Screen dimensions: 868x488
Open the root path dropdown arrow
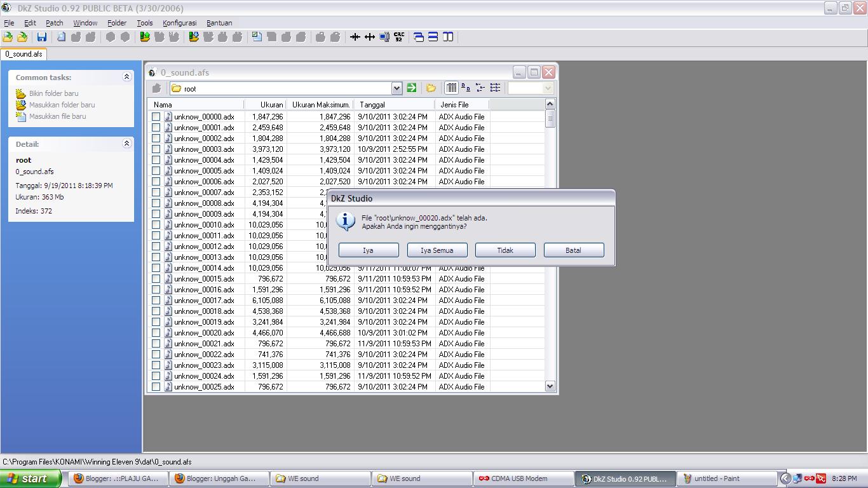coord(397,88)
